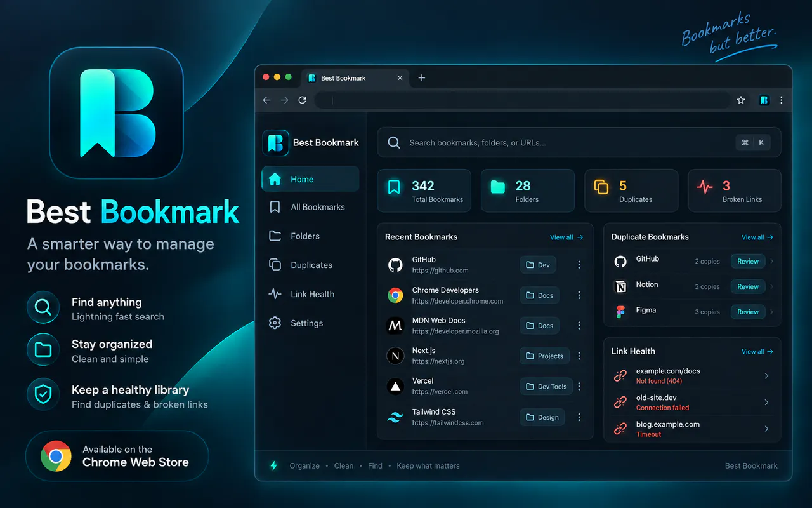This screenshot has height=508, width=812.
Task: Open Folders in the sidebar
Action: [x=310, y=236]
